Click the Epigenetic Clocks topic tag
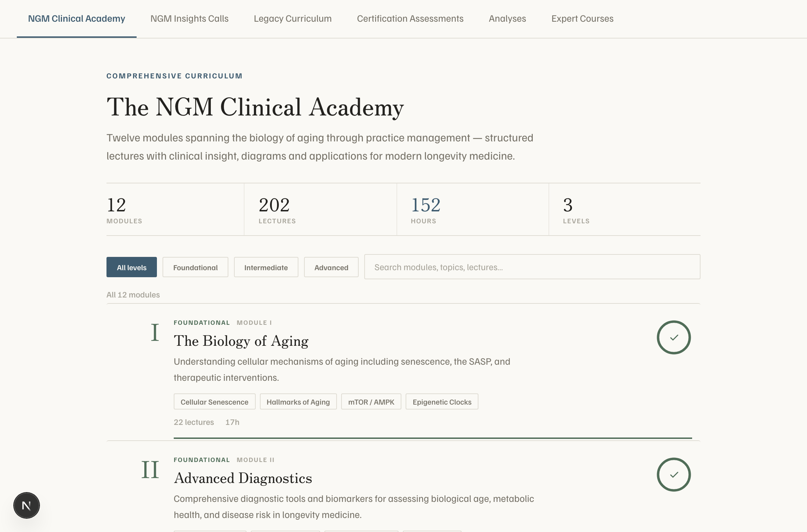The image size is (807, 532). pyautogui.click(x=442, y=401)
